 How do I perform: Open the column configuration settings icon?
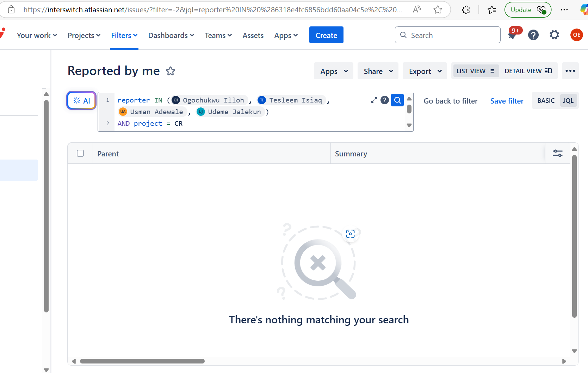[x=557, y=153]
